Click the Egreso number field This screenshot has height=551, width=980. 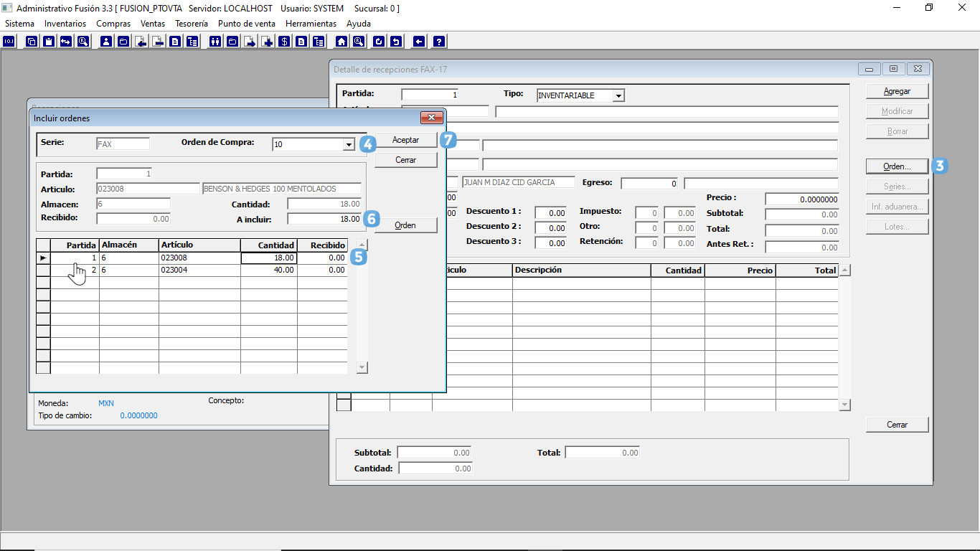point(650,184)
